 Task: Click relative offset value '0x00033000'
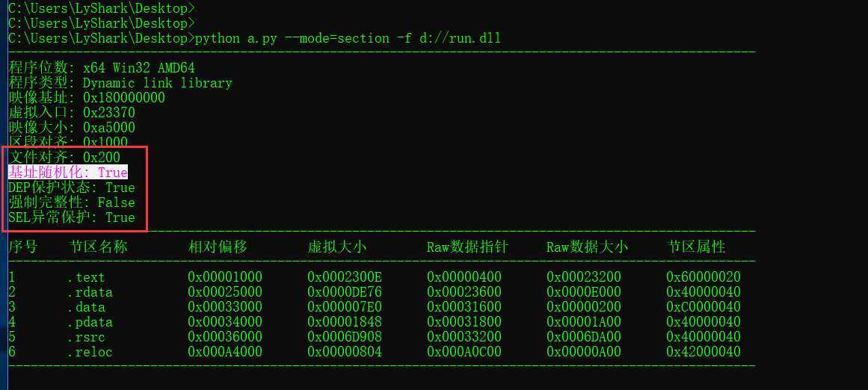[x=225, y=307]
